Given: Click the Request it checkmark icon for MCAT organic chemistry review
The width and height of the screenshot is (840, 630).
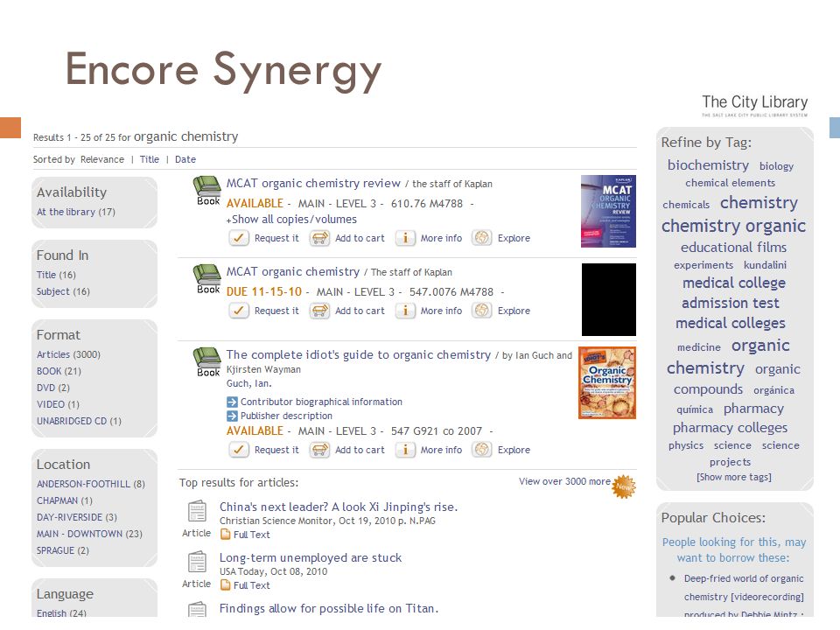Looking at the screenshot, I should (238, 238).
